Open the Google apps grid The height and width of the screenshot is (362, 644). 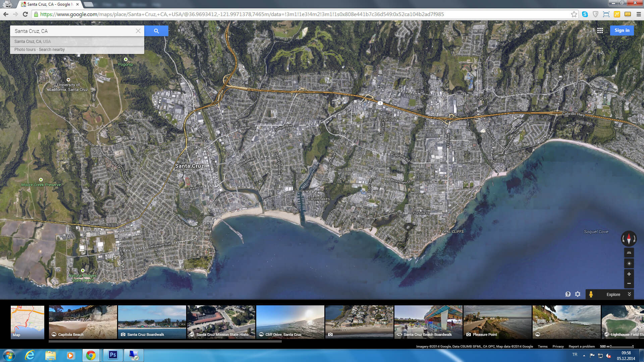(x=600, y=31)
